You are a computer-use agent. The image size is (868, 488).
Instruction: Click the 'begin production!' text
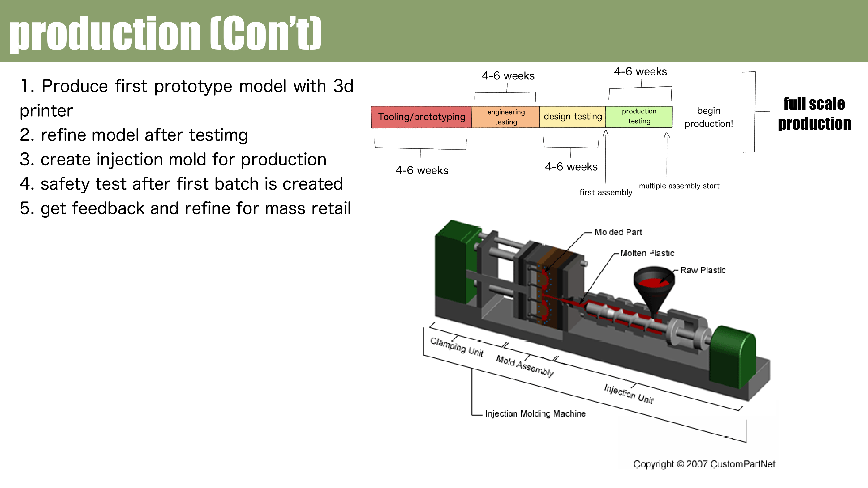pos(708,117)
